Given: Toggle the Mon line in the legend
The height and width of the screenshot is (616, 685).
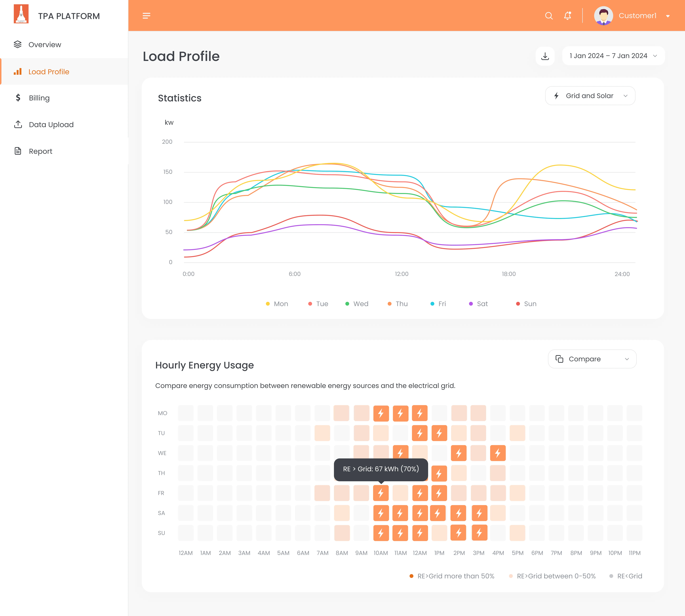Looking at the screenshot, I should [277, 304].
